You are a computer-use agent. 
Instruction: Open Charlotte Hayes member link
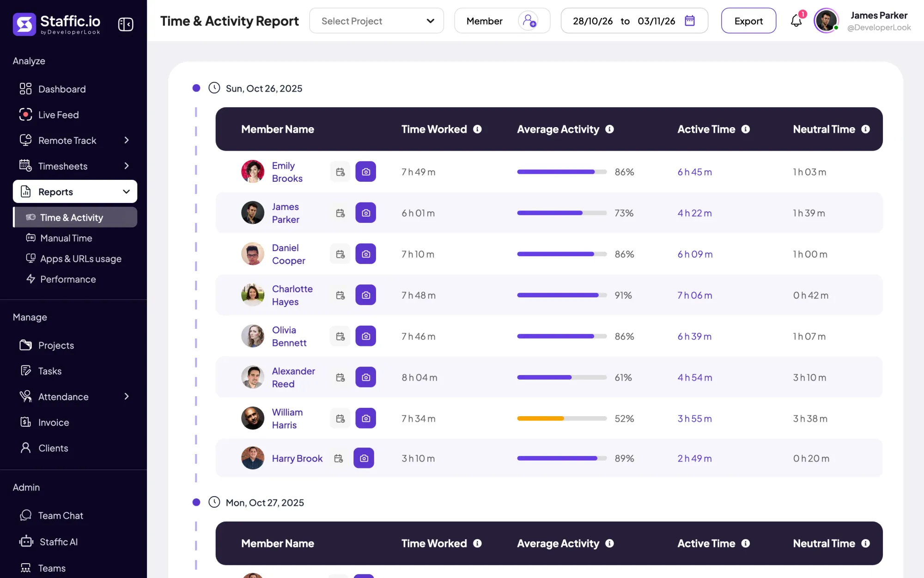[292, 295]
